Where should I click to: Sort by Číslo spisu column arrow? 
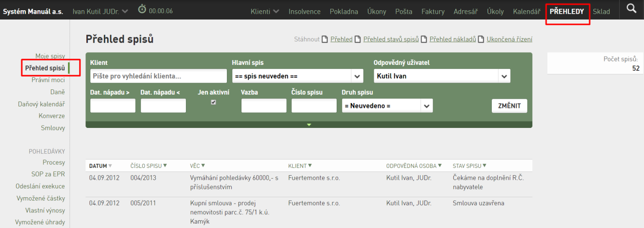tap(165, 166)
